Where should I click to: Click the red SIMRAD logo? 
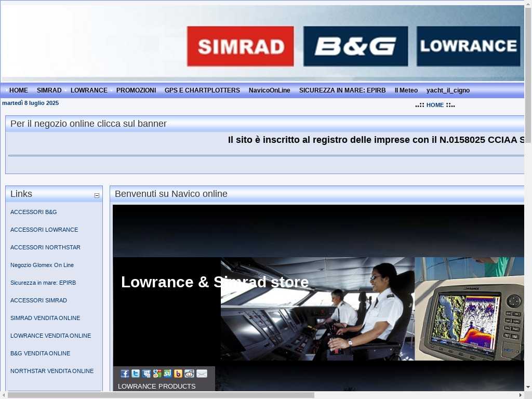(240, 46)
